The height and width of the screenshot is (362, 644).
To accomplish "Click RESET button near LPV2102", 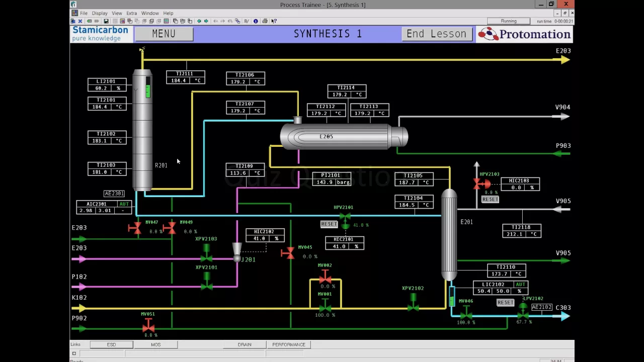I will [x=505, y=303].
